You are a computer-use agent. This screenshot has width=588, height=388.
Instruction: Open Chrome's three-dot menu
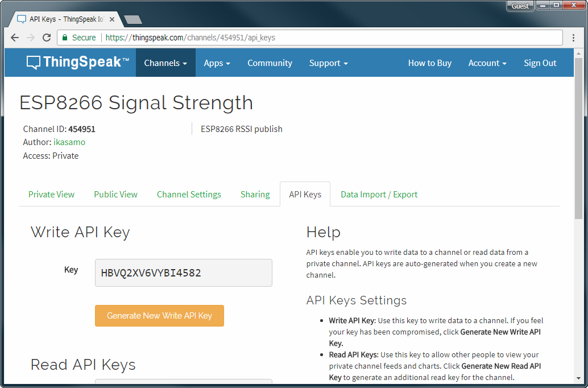click(573, 38)
